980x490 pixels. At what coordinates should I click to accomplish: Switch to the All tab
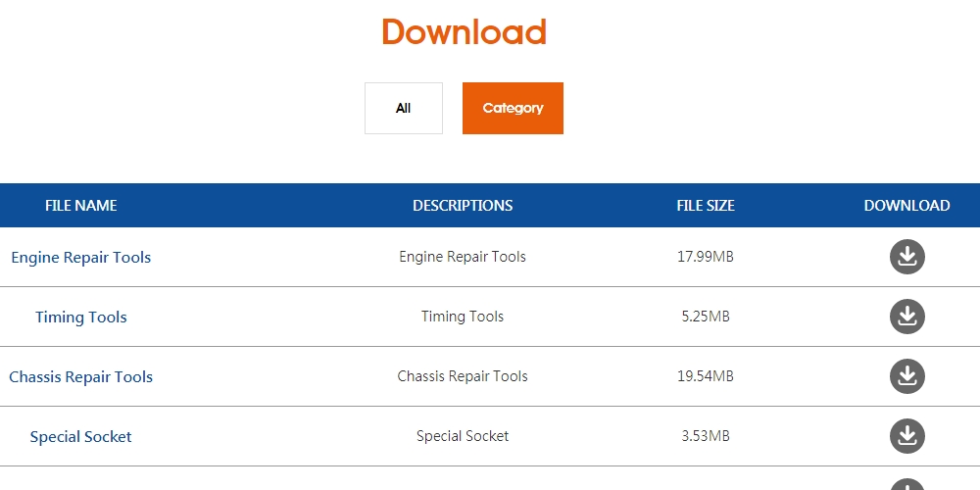[x=404, y=108]
